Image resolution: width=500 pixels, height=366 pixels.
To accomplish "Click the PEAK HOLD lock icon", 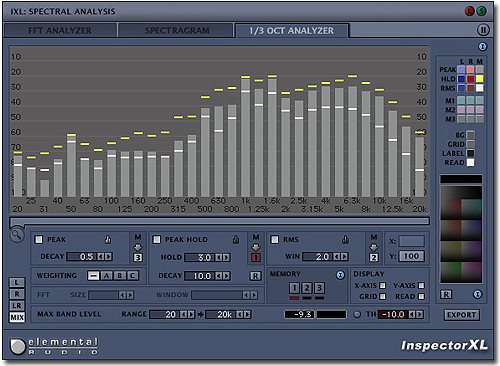I will 236,239.
